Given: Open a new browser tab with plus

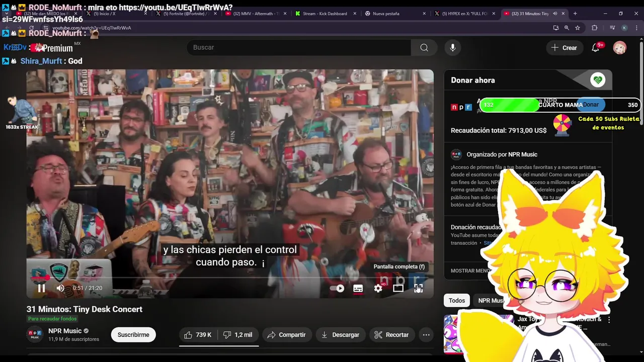Looking at the screenshot, I should (x=575, y=14).
